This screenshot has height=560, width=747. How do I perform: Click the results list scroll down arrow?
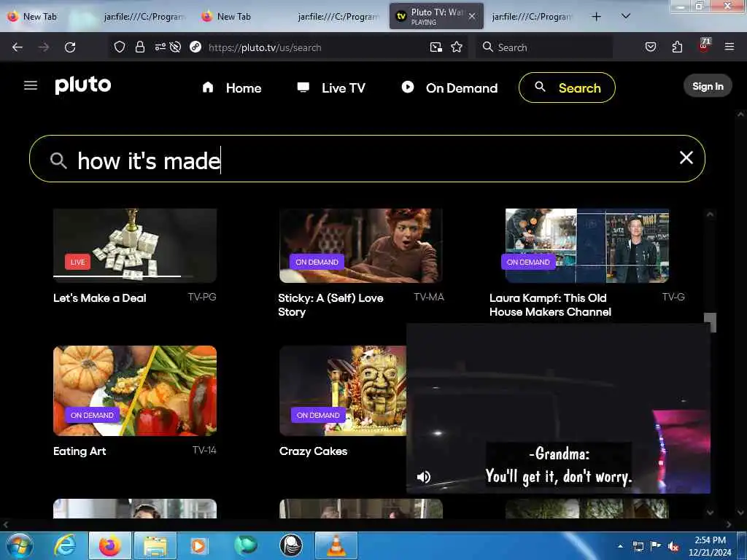(x=710, y=513)
